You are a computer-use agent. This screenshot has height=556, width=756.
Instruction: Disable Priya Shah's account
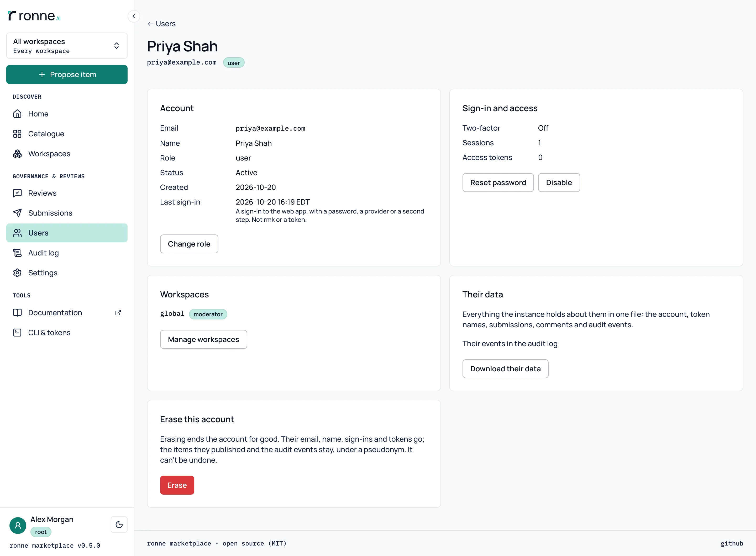coord(559,183)
